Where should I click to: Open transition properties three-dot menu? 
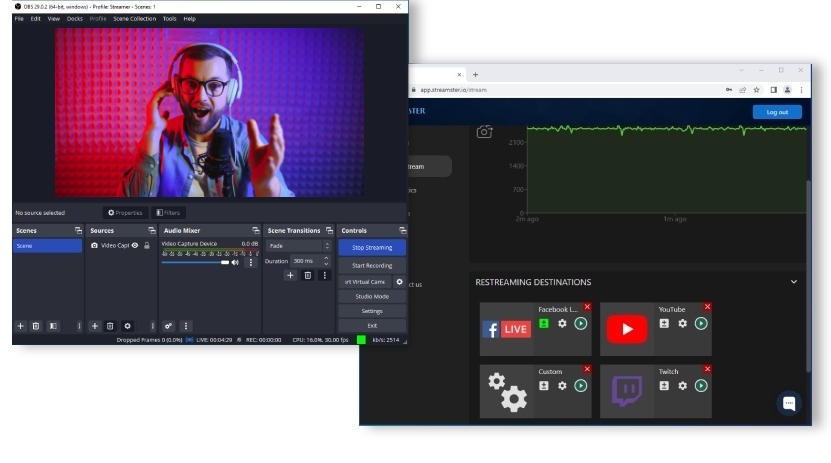point(324,275)
